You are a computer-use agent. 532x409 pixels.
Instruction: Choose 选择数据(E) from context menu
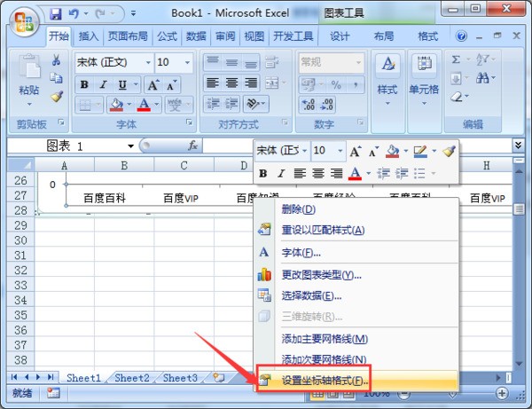[356, 295]
